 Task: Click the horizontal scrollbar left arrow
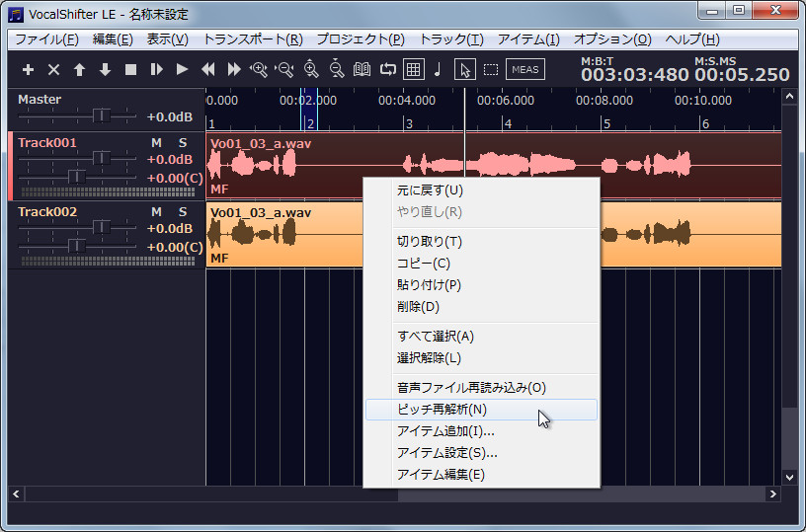pos(16,494)
